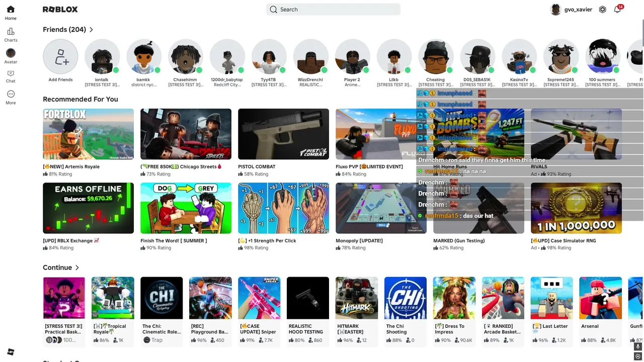Viewport: 644px width, 362px height.
Task: Open friend Tyy4TB's avatar
Action: pyautogui.click(x=269, y=57)
